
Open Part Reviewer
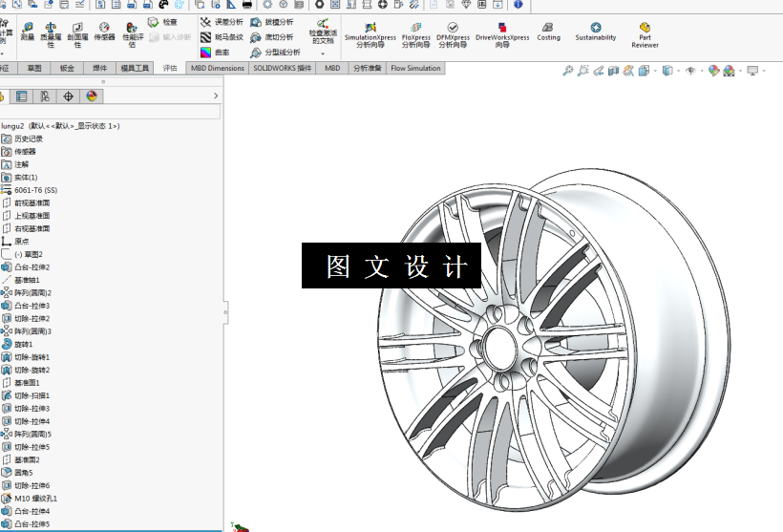coord(645,34)
